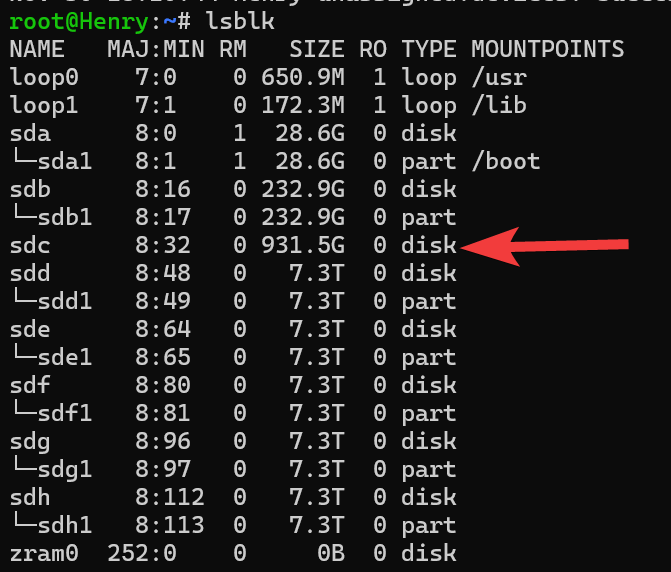This screenshot has width=671, height=572.
Task: Click the sdb1 partition entry
Action: click(65, 217)
